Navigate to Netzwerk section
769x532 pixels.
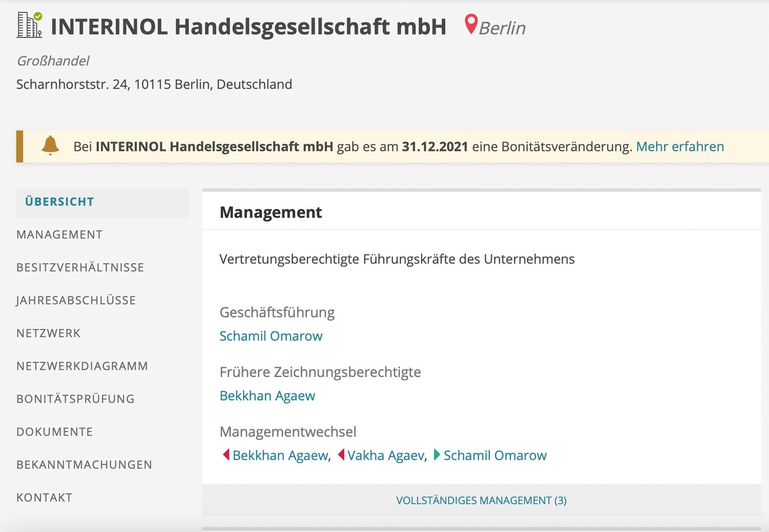pyautogui.click(x=48, y=333)
